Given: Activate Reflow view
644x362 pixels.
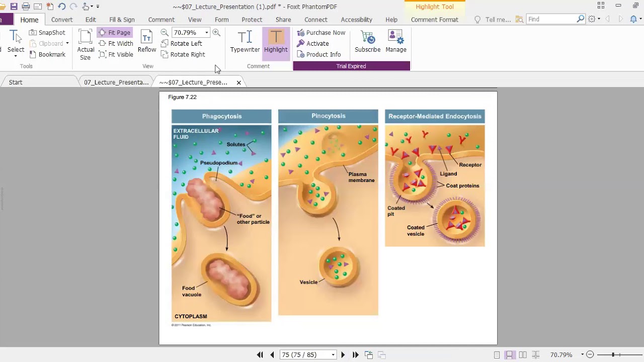Looking at the screenshot, I should click(x=147, y=42).
